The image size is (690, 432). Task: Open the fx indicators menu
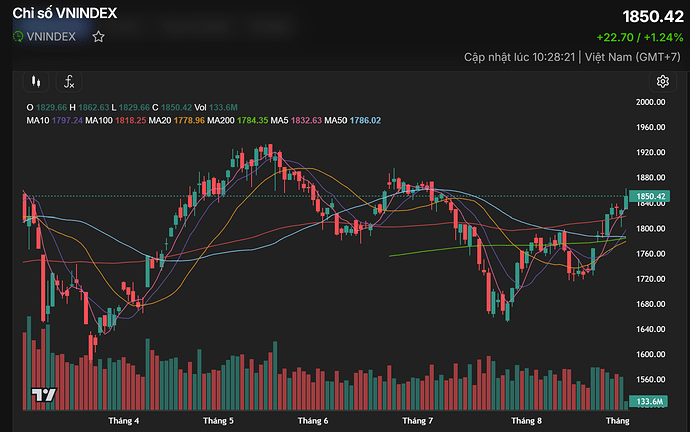69,81
